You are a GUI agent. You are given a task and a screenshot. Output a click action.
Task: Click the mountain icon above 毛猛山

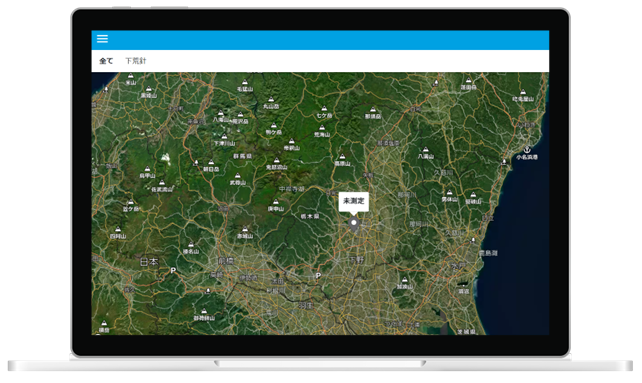click(245, 82)
